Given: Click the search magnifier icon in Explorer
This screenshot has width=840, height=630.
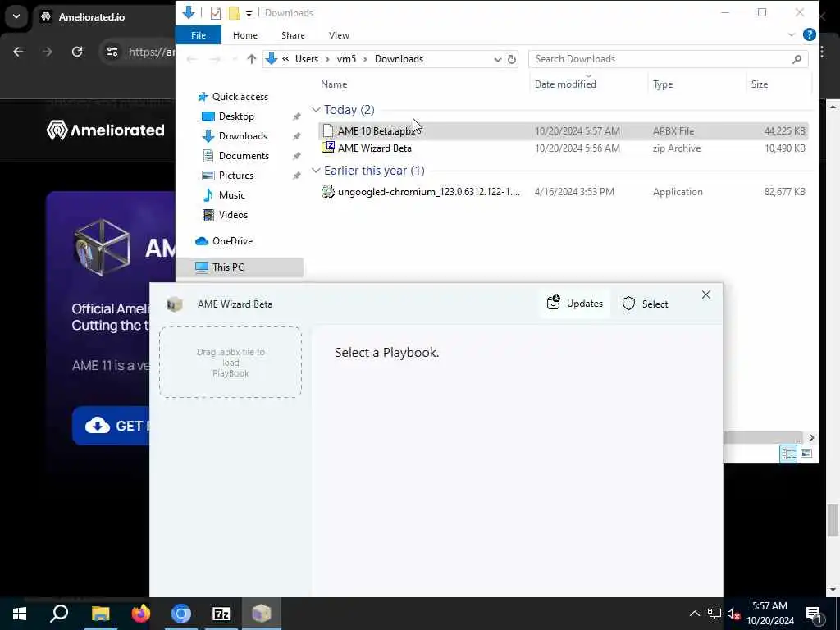Looking at the screenshot, I should [x=797, y=59].
